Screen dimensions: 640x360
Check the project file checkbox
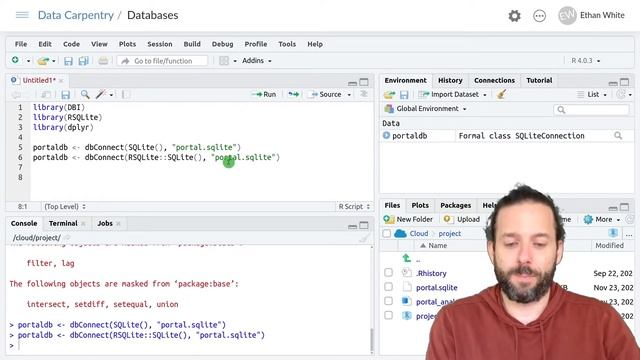click(x=388, y=316)
